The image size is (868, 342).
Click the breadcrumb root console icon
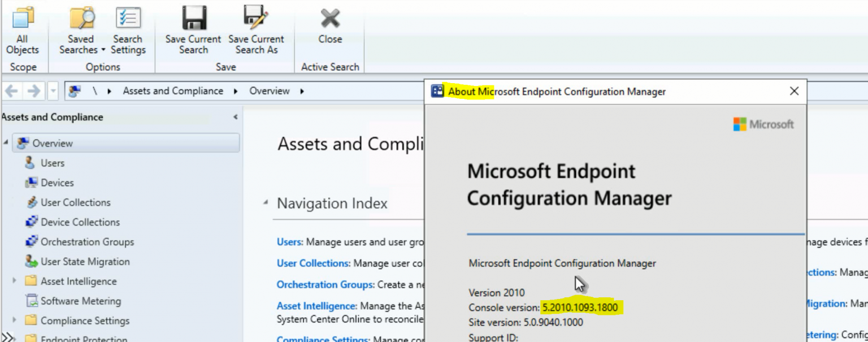click(x=75, y=91)
